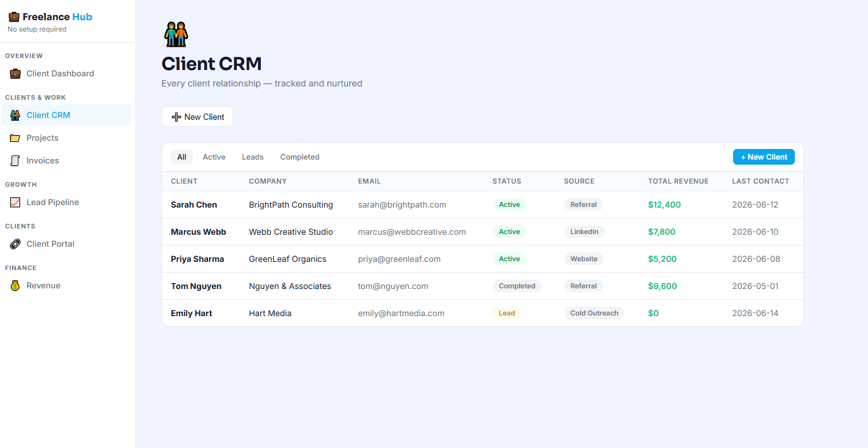This screenshot has width=868, height=448.
Task: Select client name Tom Nguyen
Action: [x=196, y=286]
